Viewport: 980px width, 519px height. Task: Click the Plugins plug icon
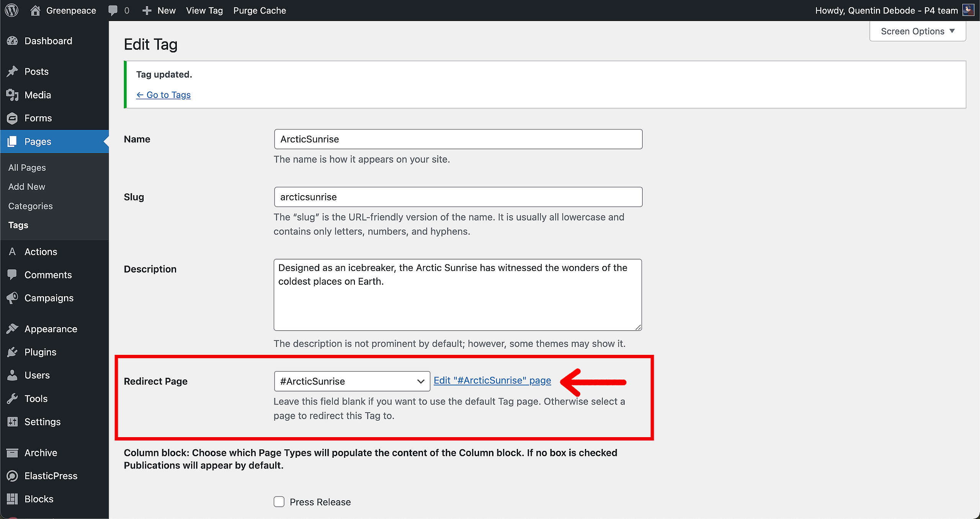tap(12, 352)
